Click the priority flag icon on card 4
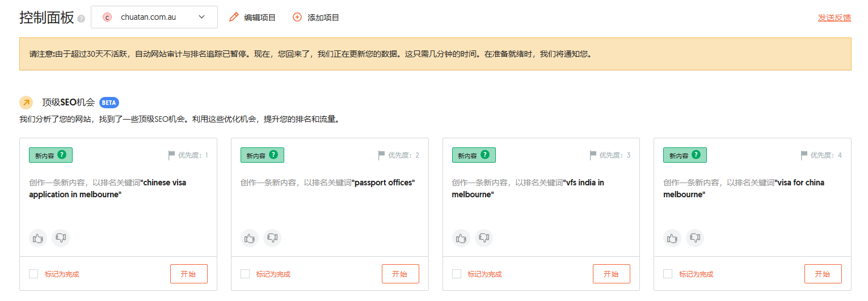This screenshot has width=868, height=301. 804,155
